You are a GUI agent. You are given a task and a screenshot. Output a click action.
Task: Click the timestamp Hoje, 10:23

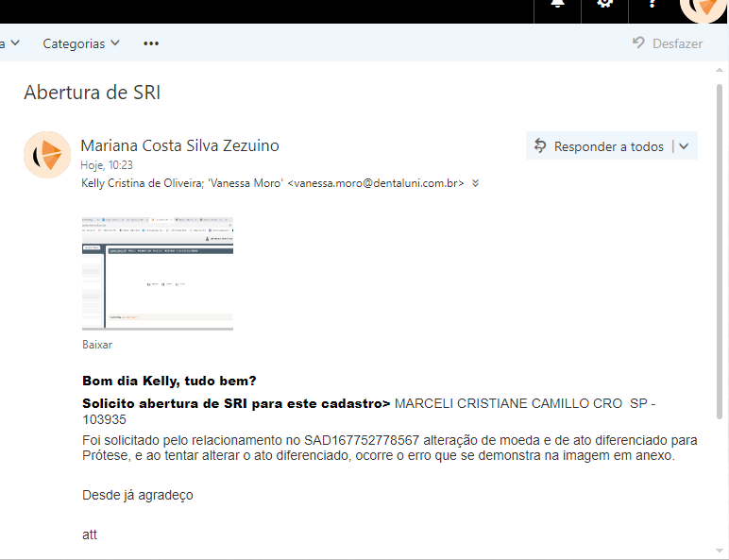coord(107,165)
